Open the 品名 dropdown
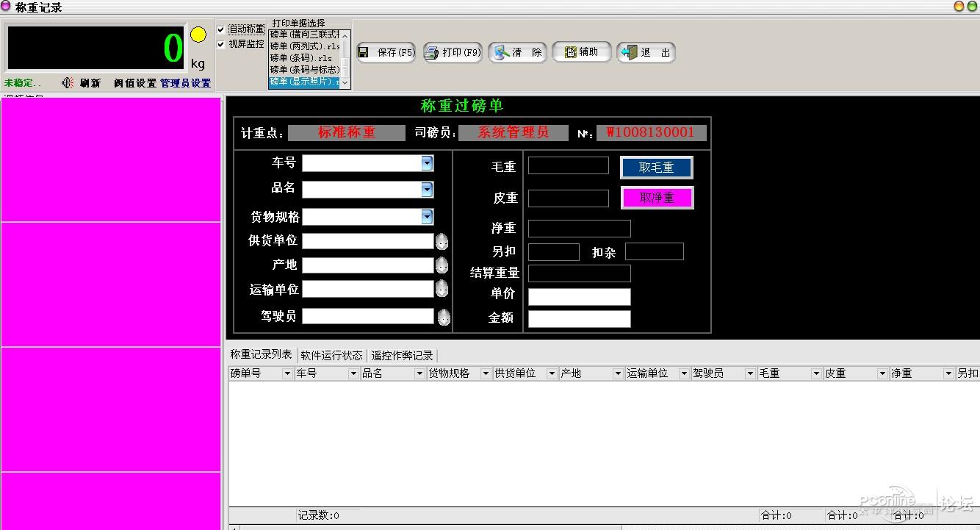This screenshot has height=530, width=980. (427, 190)
